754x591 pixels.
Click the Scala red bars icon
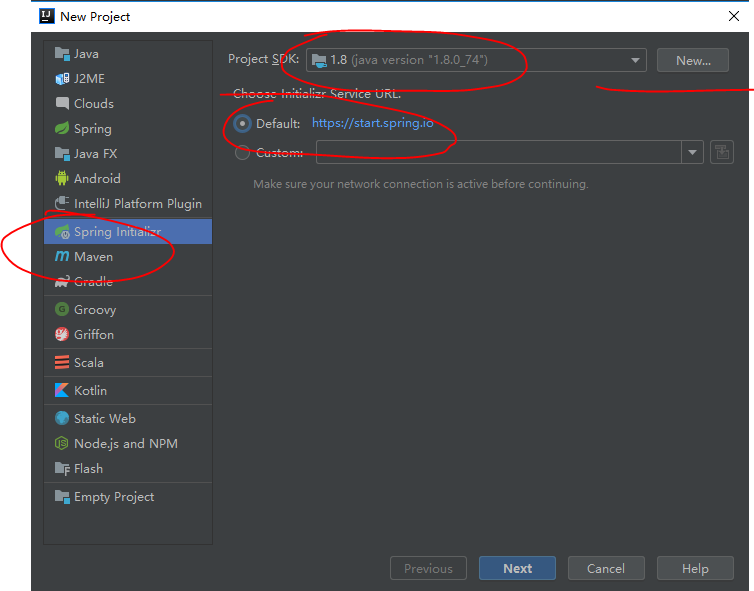[x=62, y=362]
